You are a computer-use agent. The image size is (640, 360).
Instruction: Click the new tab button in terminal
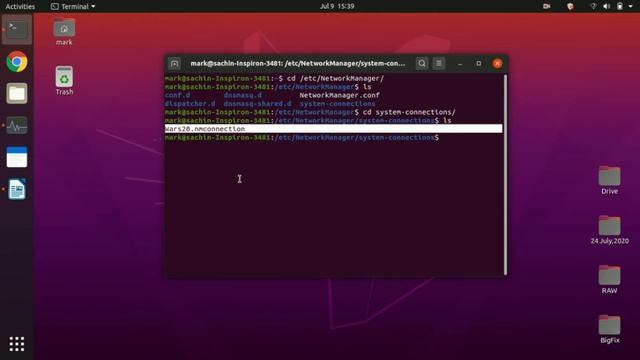coord(175,64)
